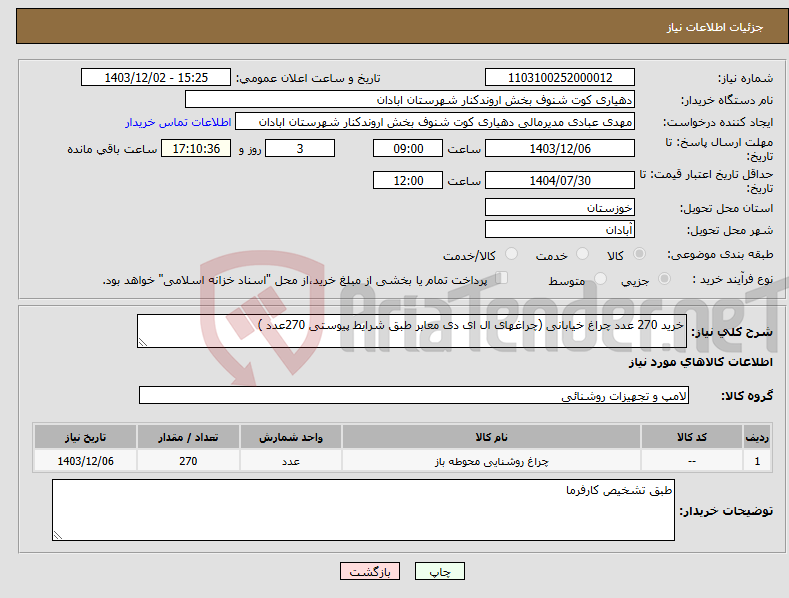
Task: Click the نام کالا column header
Action: pos(491,437)
